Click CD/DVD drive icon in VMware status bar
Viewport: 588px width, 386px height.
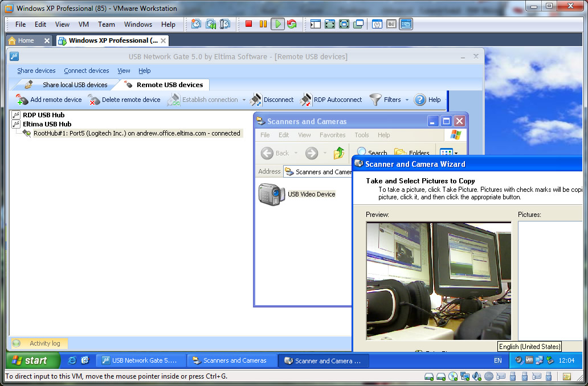click(x=453, y=376)
